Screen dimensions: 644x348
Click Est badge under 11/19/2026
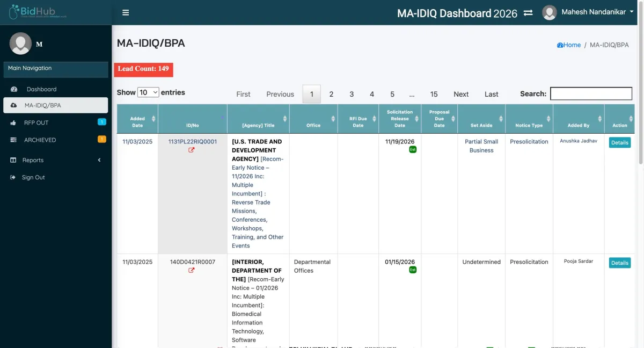click(x=413, y=149)
